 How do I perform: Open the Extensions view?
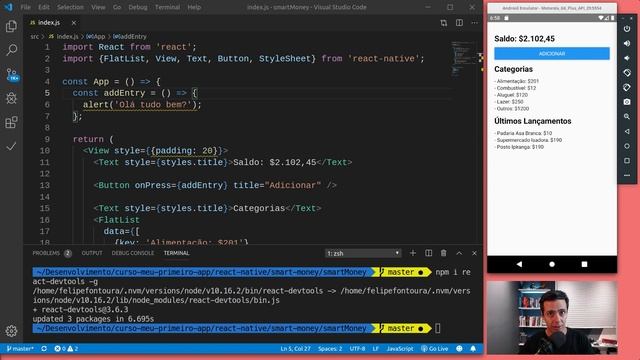(x=11, y=122)
